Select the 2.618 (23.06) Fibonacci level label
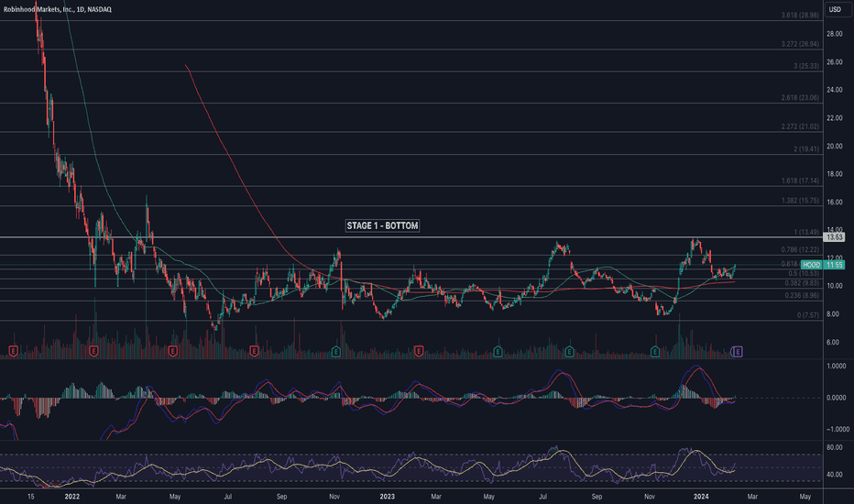 click(800, 97)
